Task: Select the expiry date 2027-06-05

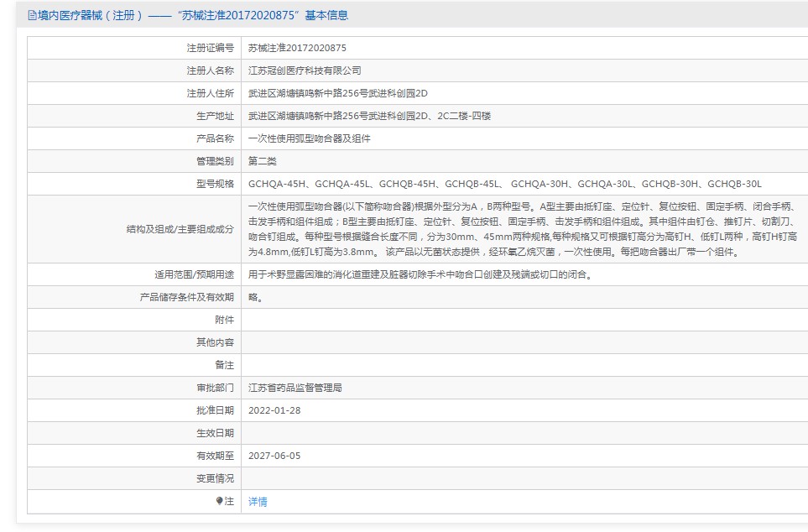Action: point(274,456)
